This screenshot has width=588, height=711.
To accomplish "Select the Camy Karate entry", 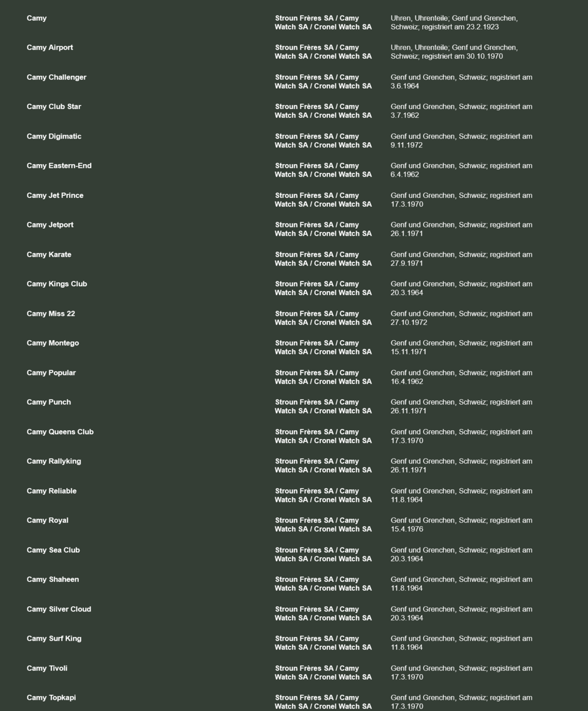I will 49,254.
